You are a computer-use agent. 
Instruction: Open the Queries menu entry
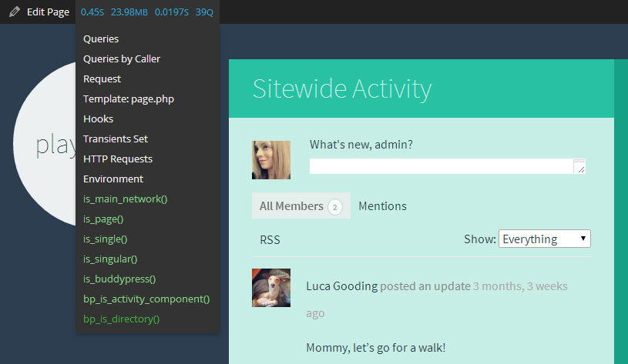pos(101,38)
